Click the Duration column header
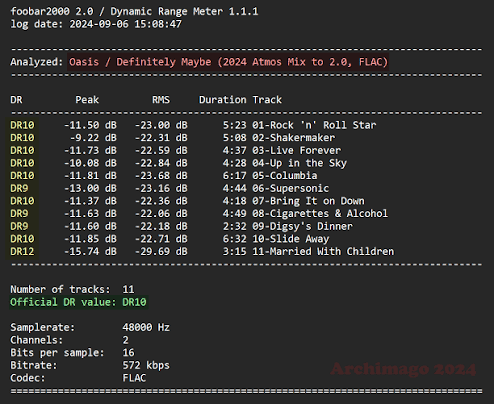Screen dimensions: 494x404 click(223, 100)
